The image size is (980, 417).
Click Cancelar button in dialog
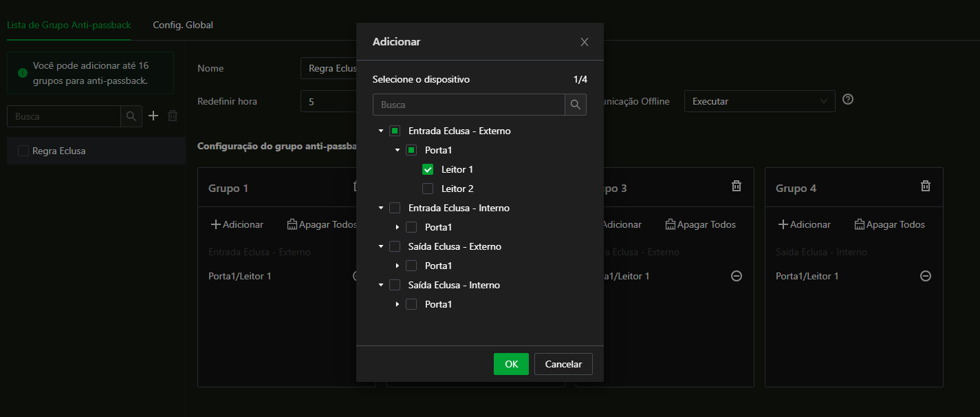point(563,364)
